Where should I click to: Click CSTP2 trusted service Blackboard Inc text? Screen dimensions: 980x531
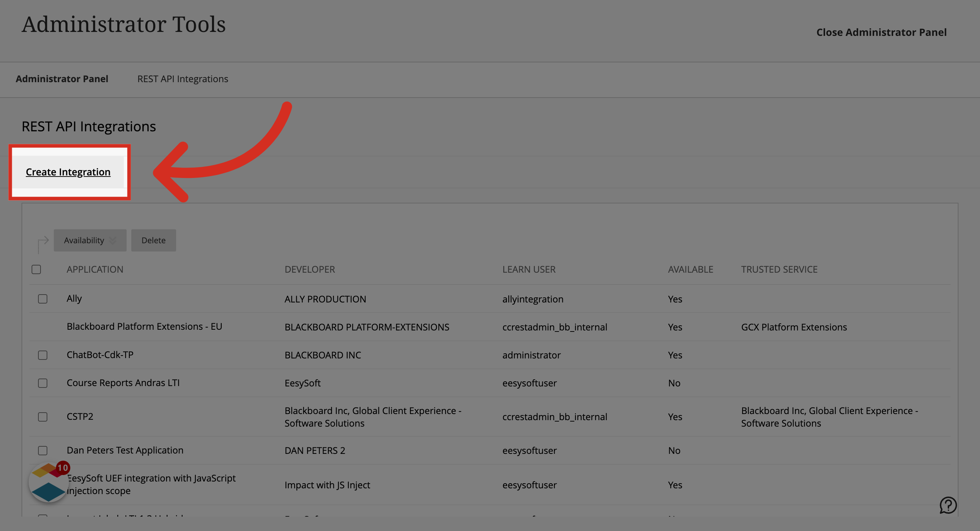[829, 417]
